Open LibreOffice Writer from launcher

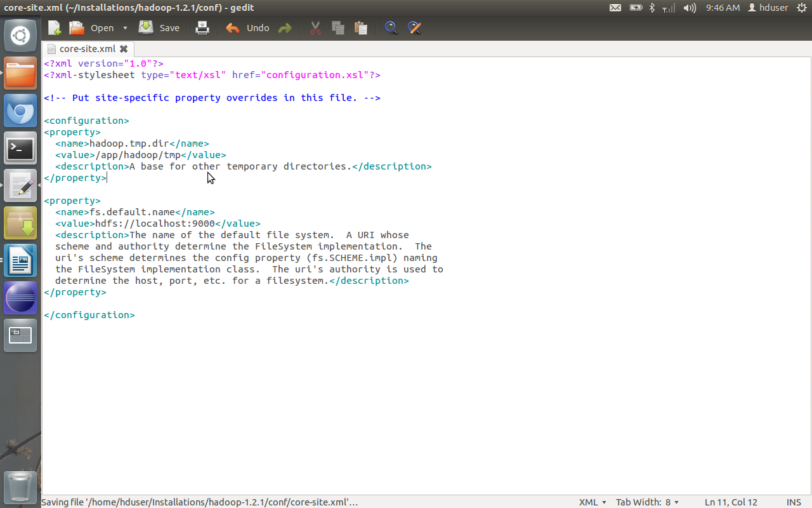(x=20, y=261)
